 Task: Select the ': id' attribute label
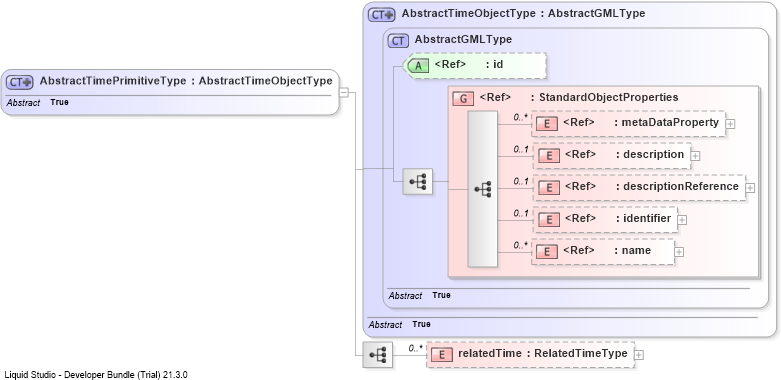[494, 64]
